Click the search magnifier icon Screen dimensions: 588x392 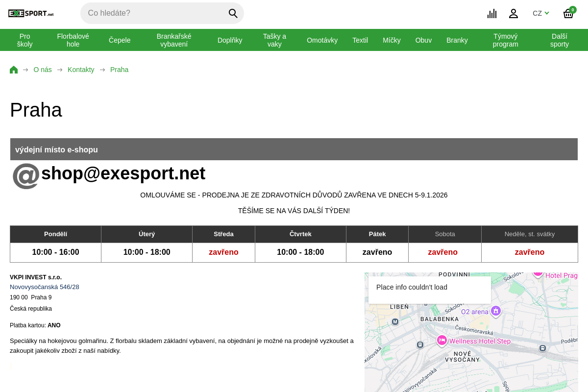(233, 13)
